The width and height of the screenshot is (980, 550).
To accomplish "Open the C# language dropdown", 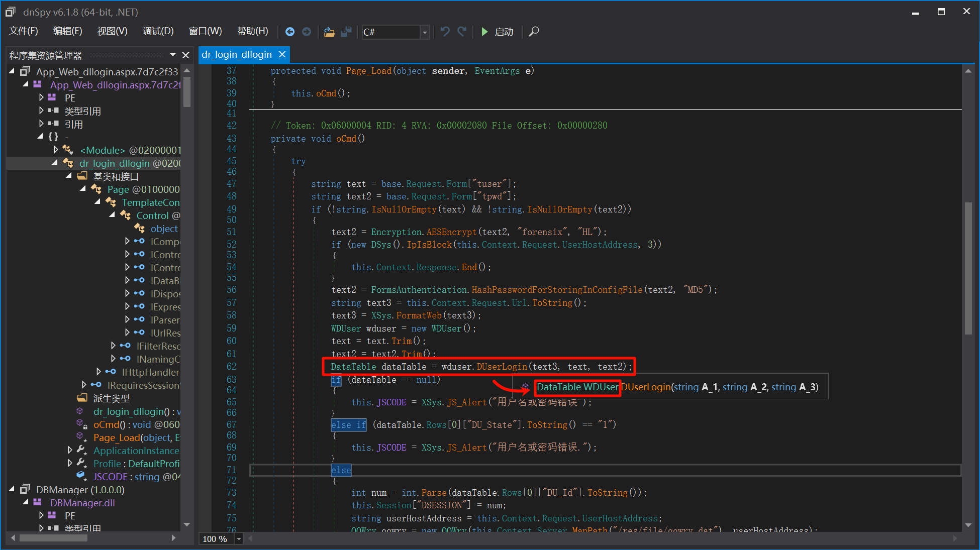I will 425,32.
